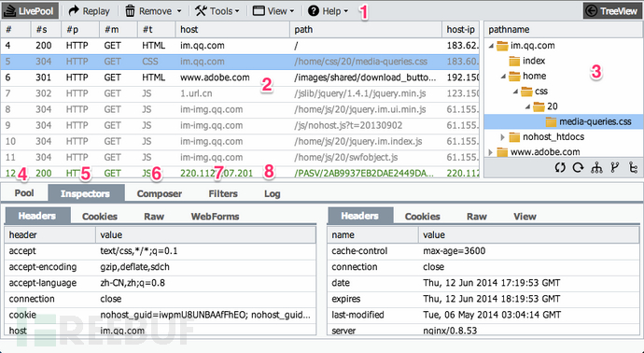Click the Y-shaped fork branch icon
The height and width of the screenshot is (353, 644).
(x=615, y=168)
